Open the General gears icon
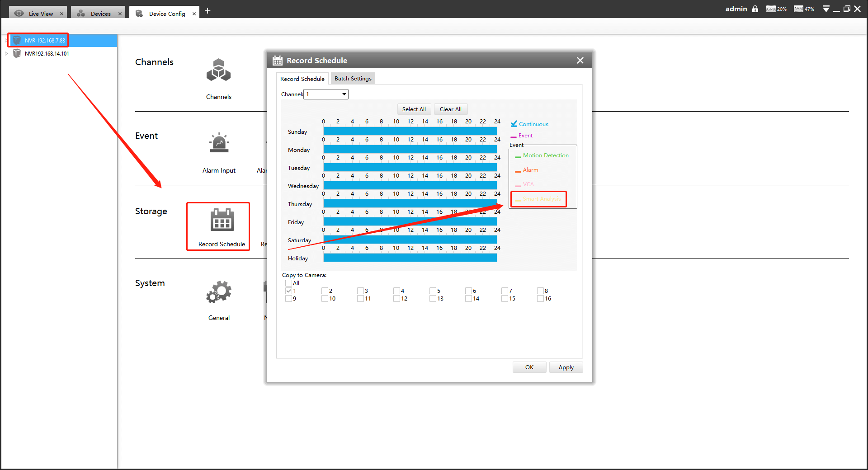The width and height of the screenshot is (868, 470). point(219,292)
